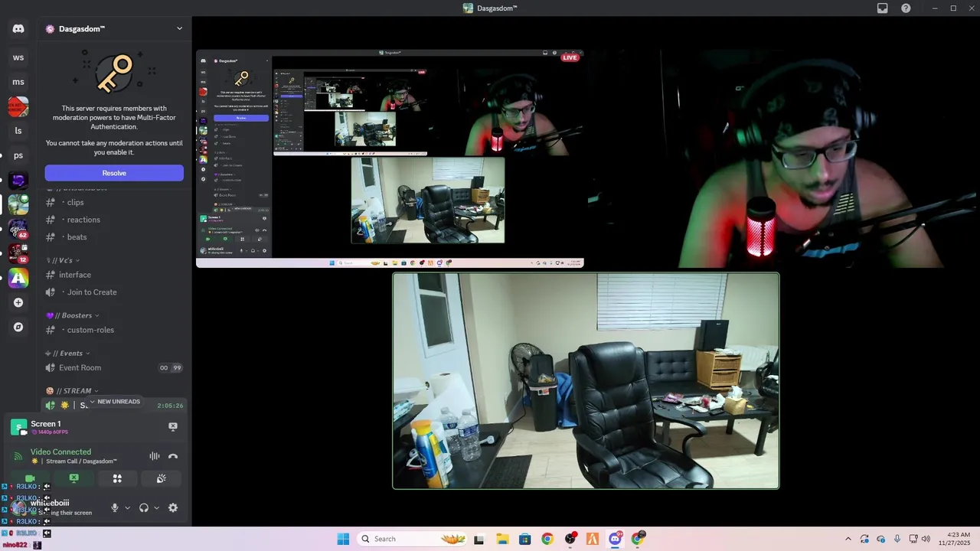Stop streaming Screen 1

click(173, 426)
